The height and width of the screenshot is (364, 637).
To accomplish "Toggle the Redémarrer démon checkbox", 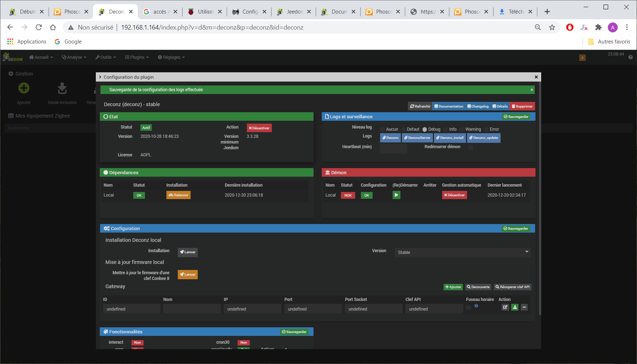I will click(x=471, y=147).
